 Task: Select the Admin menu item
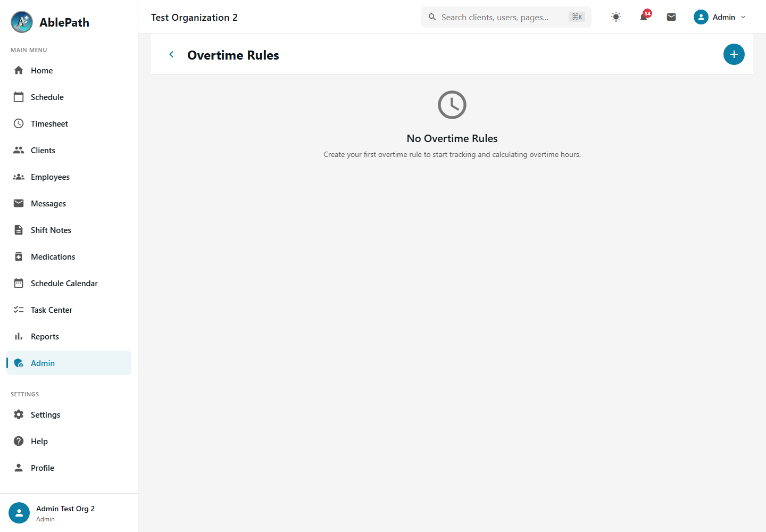coord(69,363)
